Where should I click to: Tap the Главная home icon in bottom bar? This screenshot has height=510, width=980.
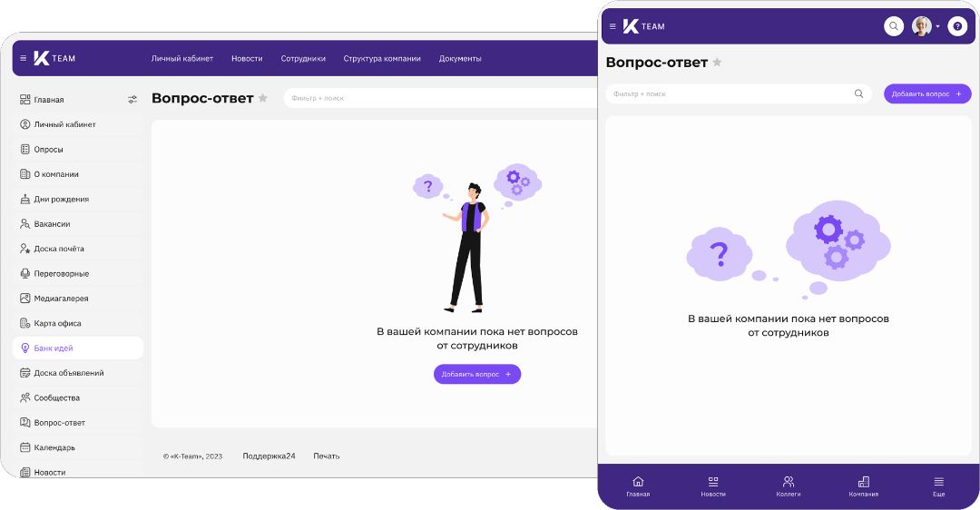[x=638, y=481]
